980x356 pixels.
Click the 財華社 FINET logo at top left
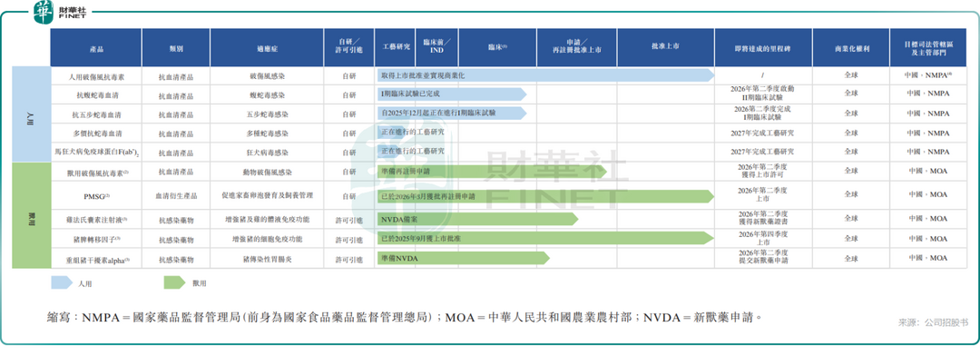pos(61,12)
